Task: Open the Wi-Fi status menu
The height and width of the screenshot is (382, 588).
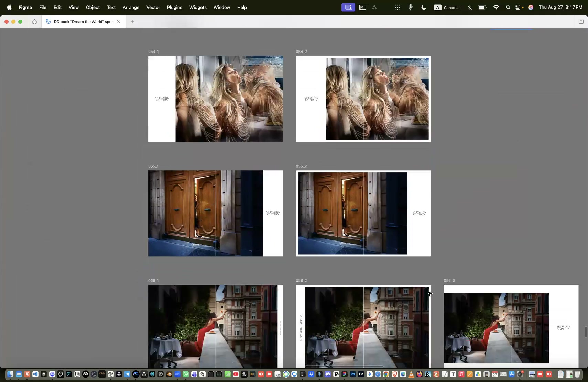Action: pyautogui.click(x=496, y=7)
